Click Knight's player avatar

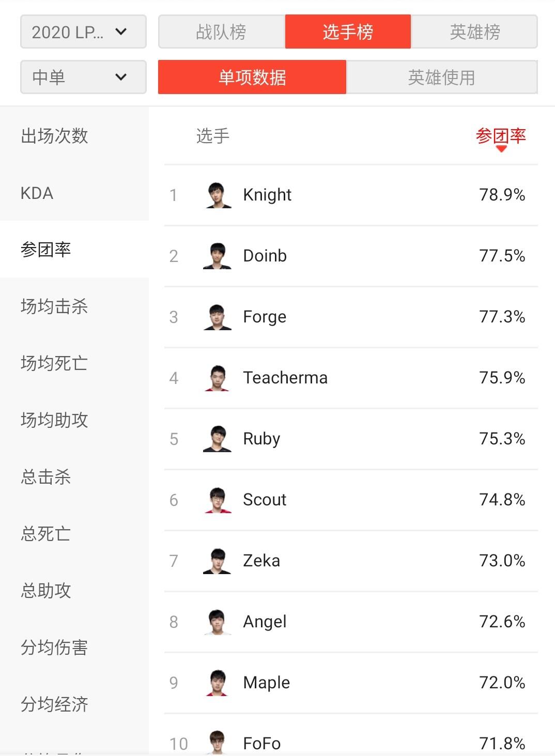tap(218, 195)
